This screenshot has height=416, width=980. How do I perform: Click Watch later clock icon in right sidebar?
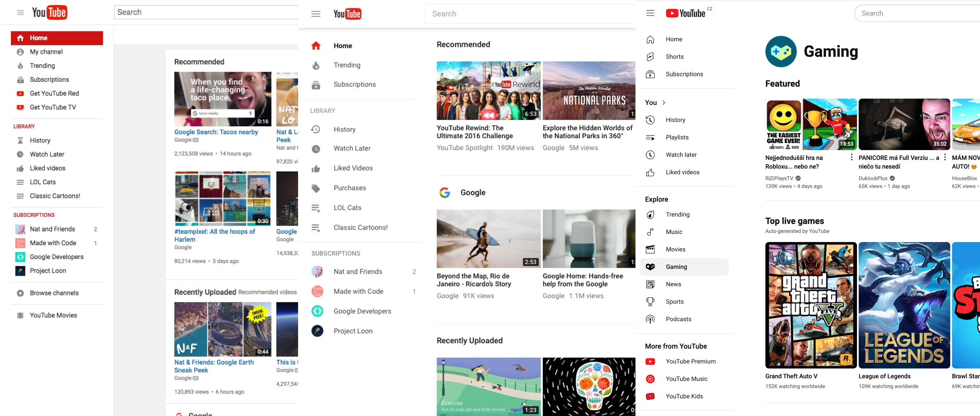click(650, 155)
